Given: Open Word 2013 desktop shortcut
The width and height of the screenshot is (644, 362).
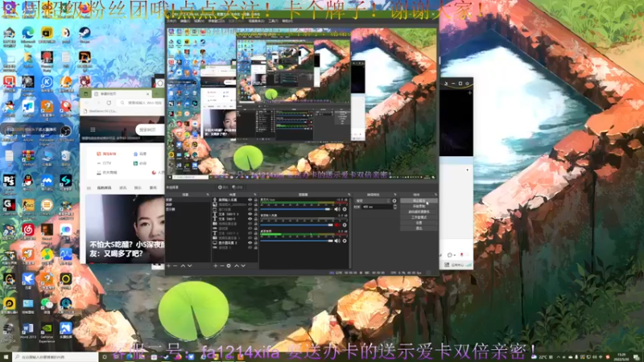Looking at the screenshot, I should tap(28, 331).
